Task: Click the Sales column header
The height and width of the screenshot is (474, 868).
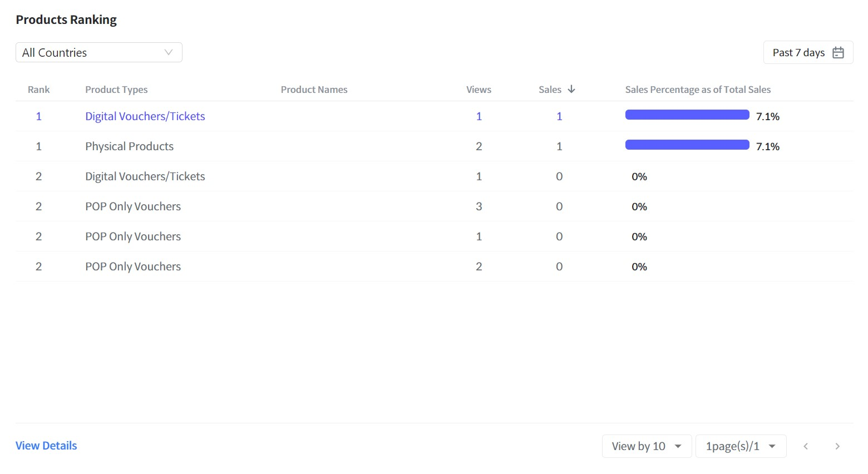Action: tap(550, 90)
